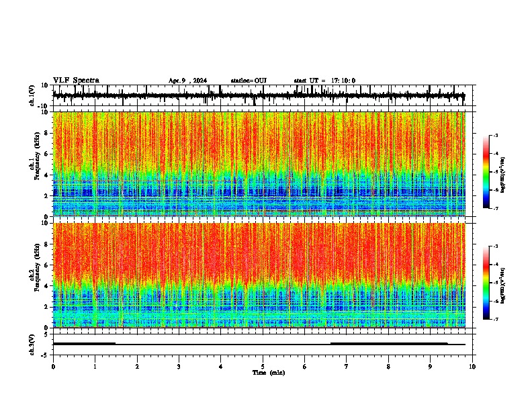Click the ch.1 colorbar log(PSD) label
This screenshot has height=411, width=532.
click(x=503, y=175)
